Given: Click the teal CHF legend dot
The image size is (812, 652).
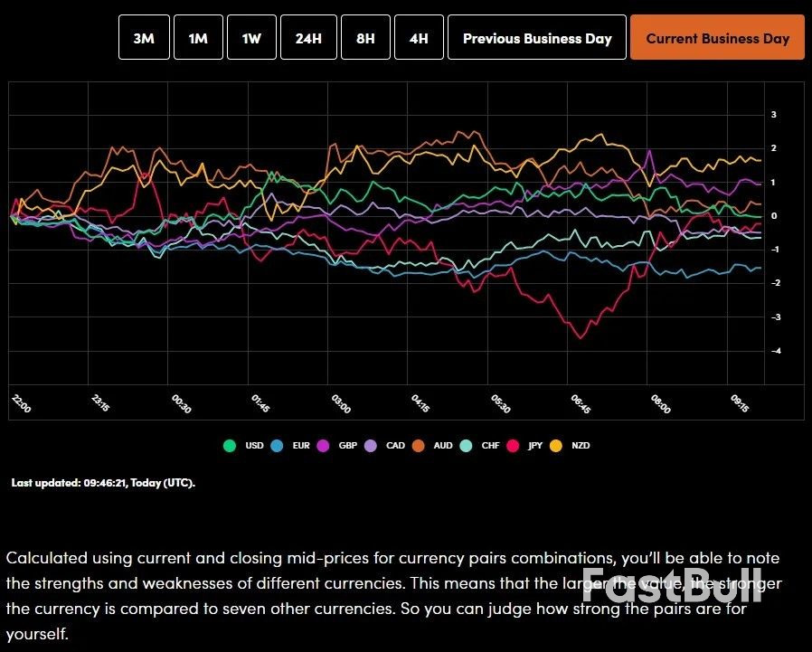Looking at the screenshot, I should click(x=466, y=445).
